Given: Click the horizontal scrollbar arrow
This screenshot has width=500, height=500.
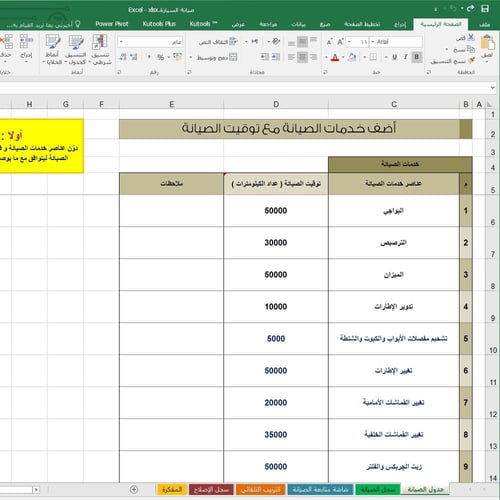Looking at the screenshot, I should [x=36, y=490].
